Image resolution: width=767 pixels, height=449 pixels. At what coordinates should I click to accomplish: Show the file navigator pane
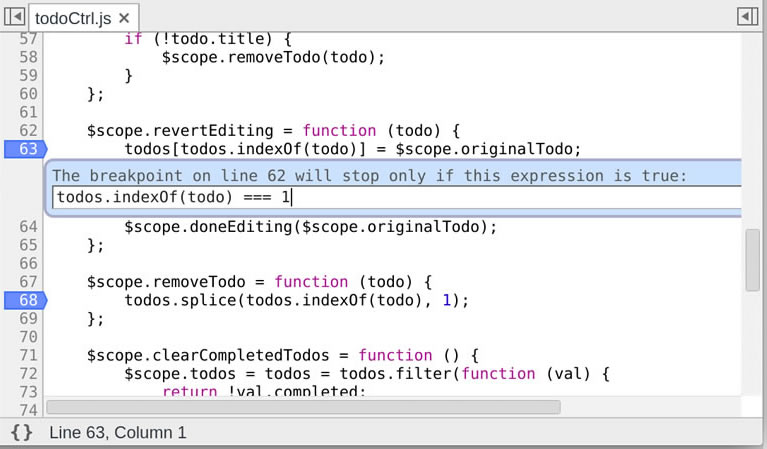pyautogui.click(x=14, y=17)
